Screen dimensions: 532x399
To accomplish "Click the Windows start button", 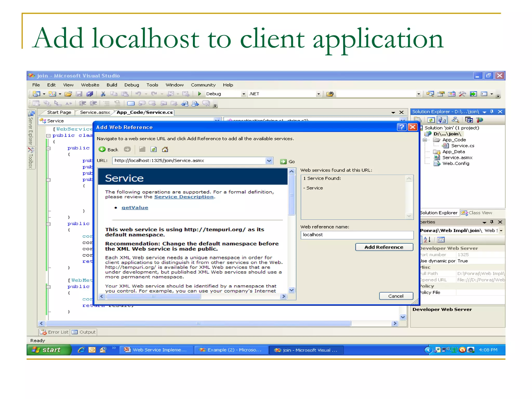I will coord(49,350).
